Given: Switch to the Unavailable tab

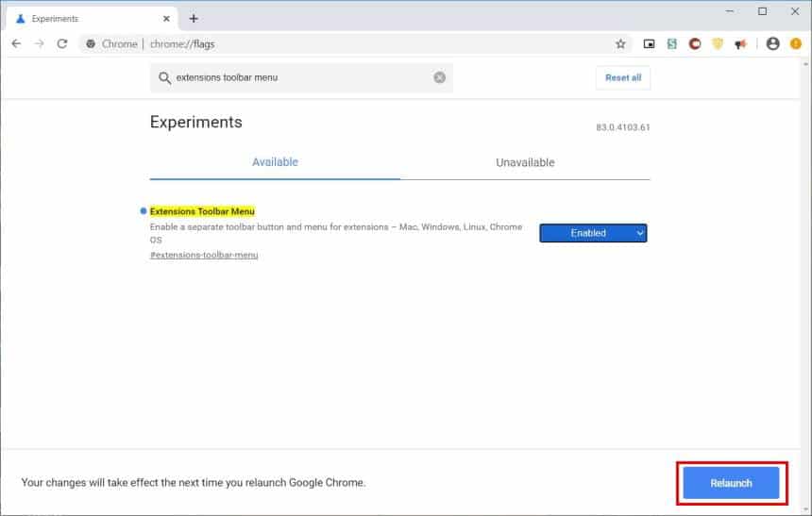Looking at the screenshot, I should pyautogui.click(x=525, y=162).
